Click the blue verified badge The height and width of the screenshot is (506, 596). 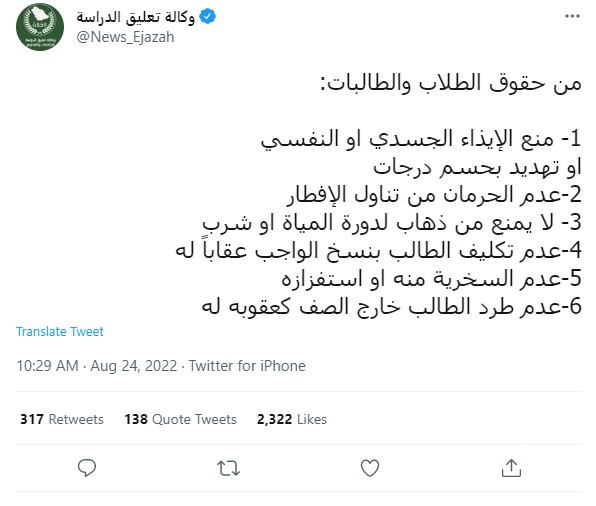point(208,17)
